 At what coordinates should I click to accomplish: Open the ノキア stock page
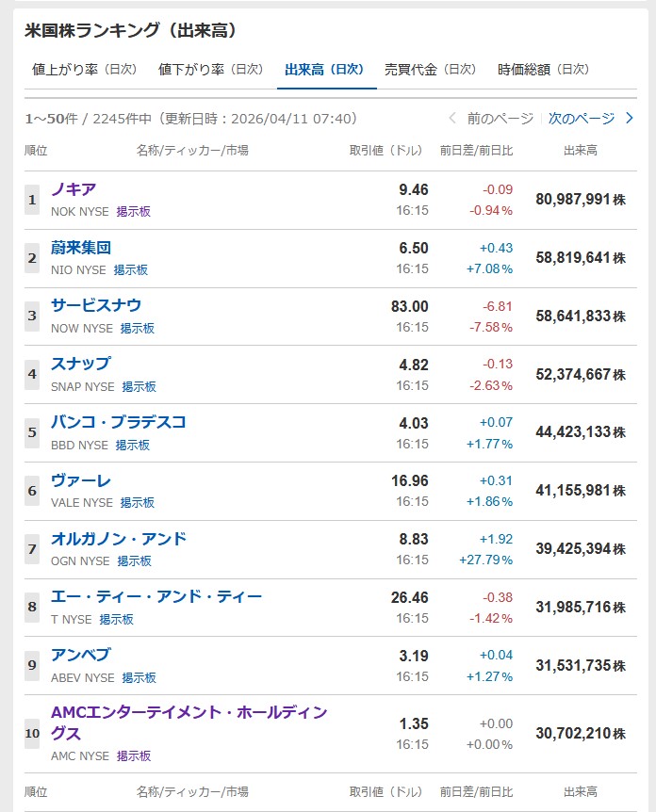pos(74,189)
